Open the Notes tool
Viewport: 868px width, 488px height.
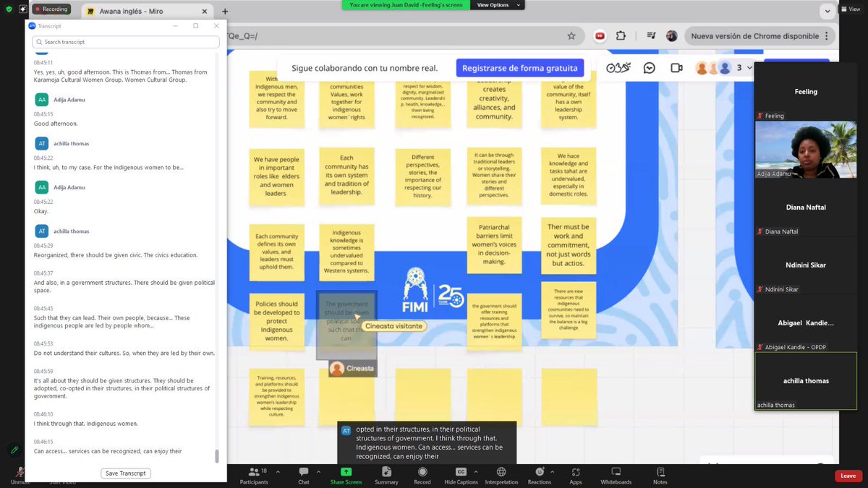tap(660, 472)
